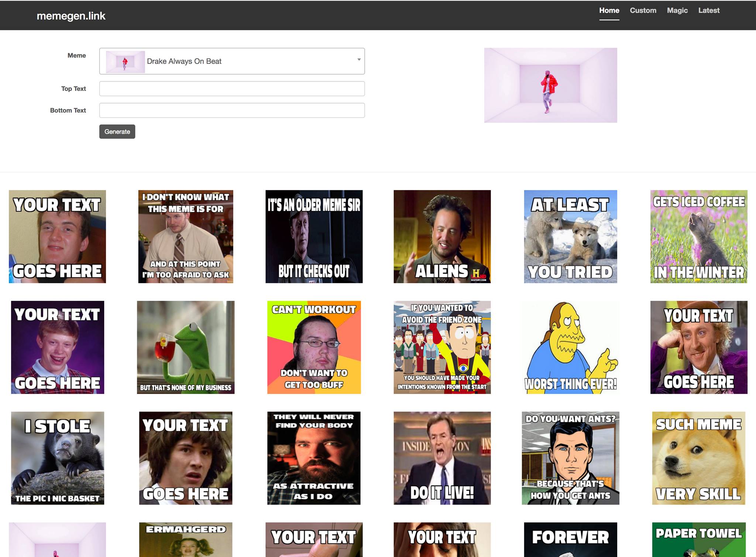The width and height of the screenshot is (756, 557).
Task: Choose the Condescending Wonka meme thumbnail
Action: click(x=699, y=347)
